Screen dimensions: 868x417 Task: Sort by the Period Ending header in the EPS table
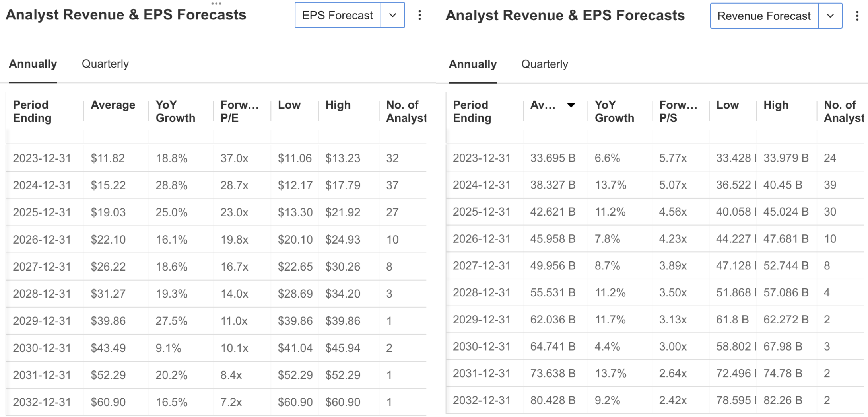pyautogui.click(x=32, y=111)
